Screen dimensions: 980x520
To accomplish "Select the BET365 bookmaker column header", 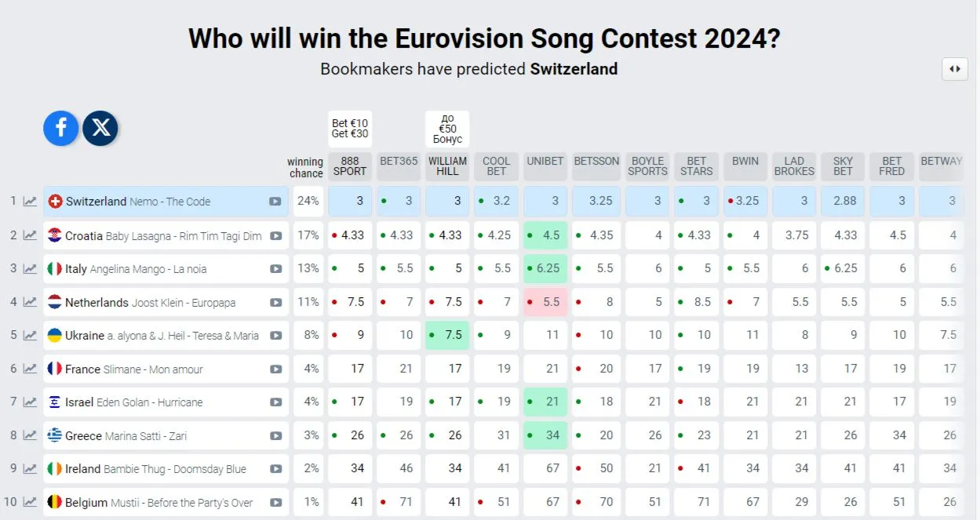I will [399, 161].
